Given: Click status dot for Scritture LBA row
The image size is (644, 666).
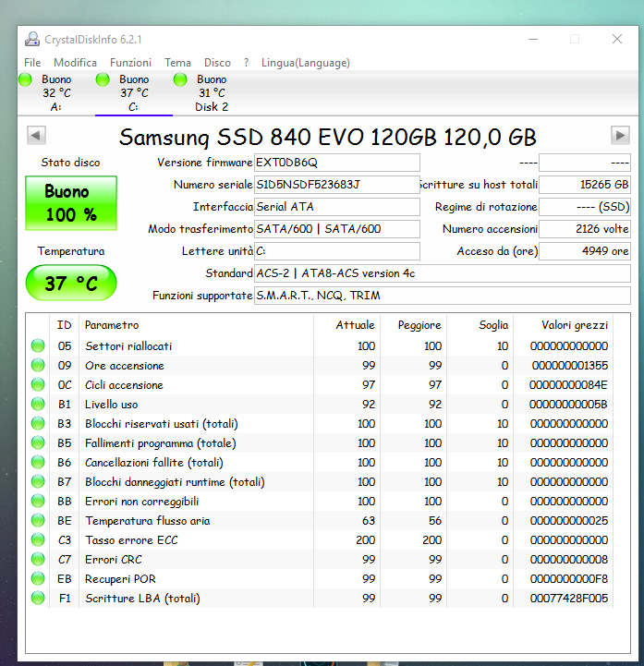Looking at the screenshot, I should (x=38, y=598).
